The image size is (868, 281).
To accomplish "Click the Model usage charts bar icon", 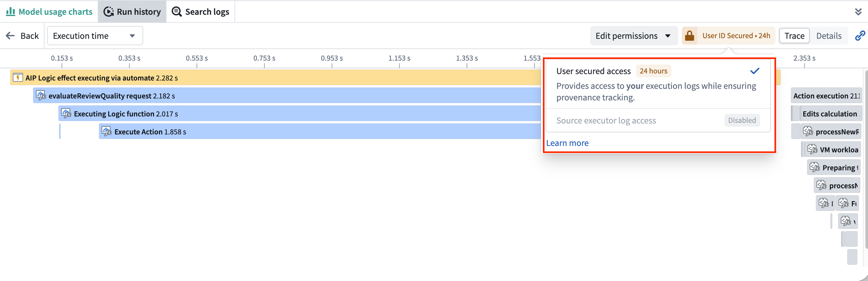I will point(11,12).
